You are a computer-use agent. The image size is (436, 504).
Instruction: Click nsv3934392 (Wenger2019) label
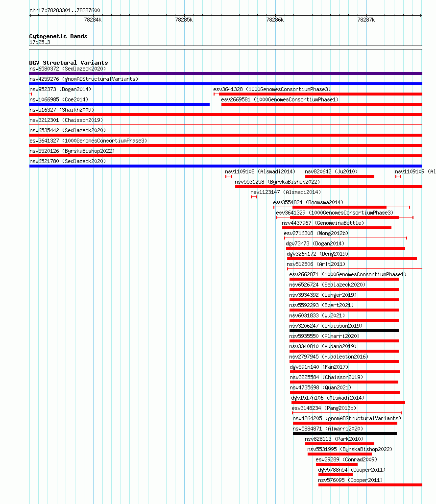pos(323,295)
